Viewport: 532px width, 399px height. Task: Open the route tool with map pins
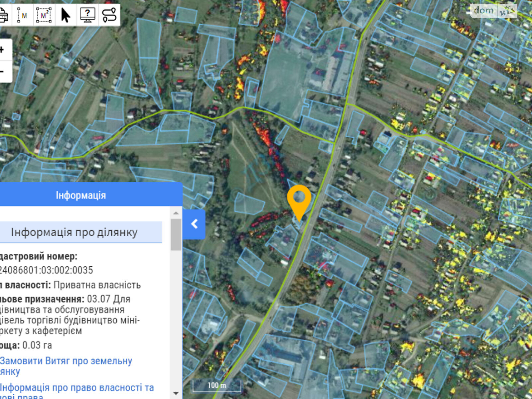[109, 15]
